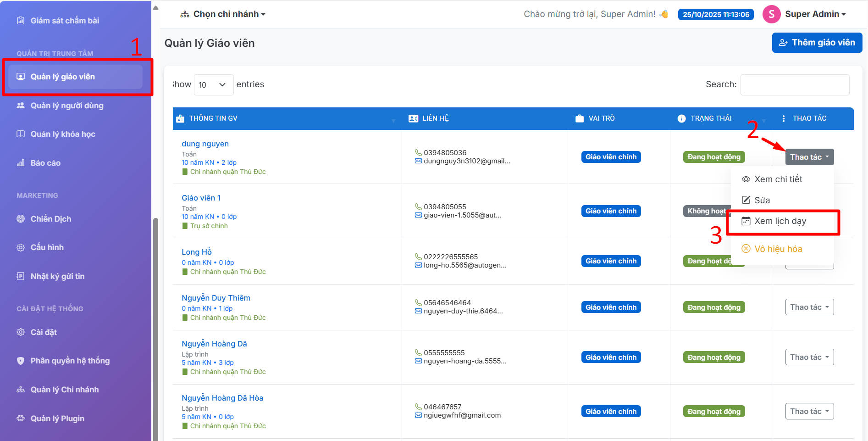868x441 pixels.
Task: Click the Thêm giáo viên button
Action: [x=817, y=43]
